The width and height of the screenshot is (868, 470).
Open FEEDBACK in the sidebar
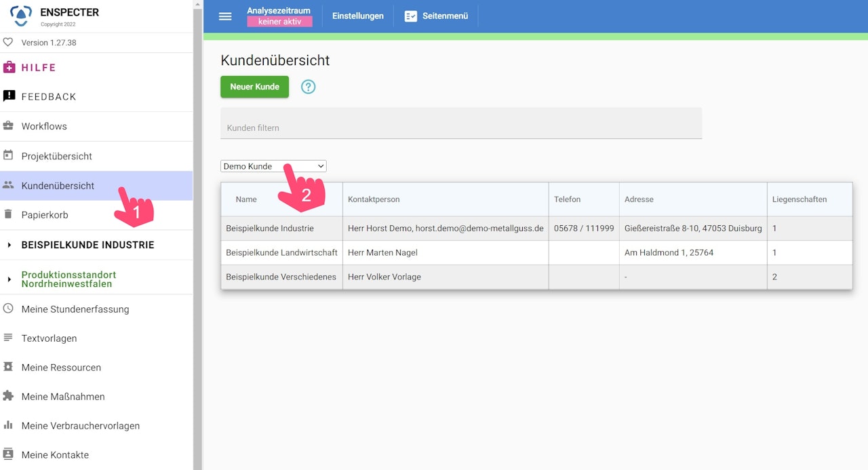point(49,97)
